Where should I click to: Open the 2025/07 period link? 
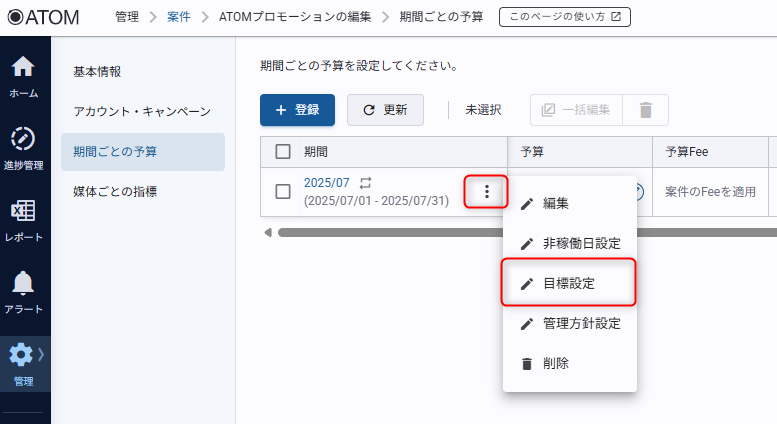click(x=326, y=183)
